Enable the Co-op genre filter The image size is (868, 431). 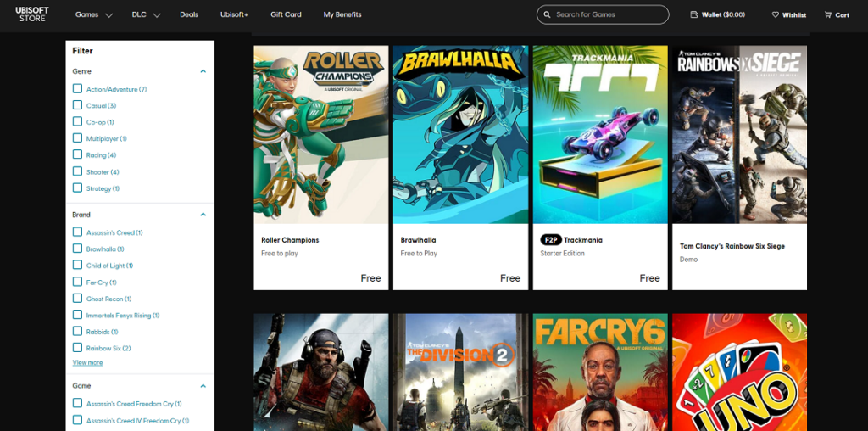[x=77, y=122]
